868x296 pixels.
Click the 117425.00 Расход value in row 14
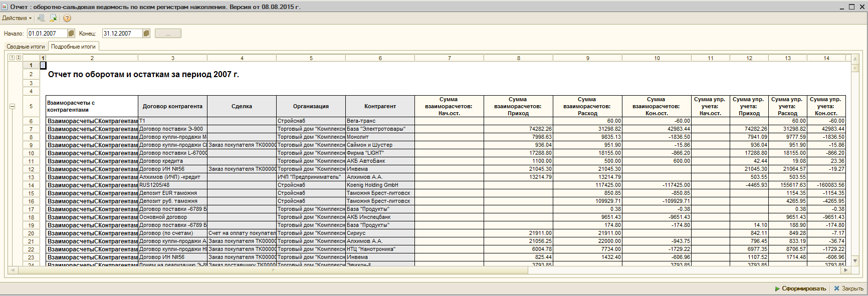tap(587, 185)
